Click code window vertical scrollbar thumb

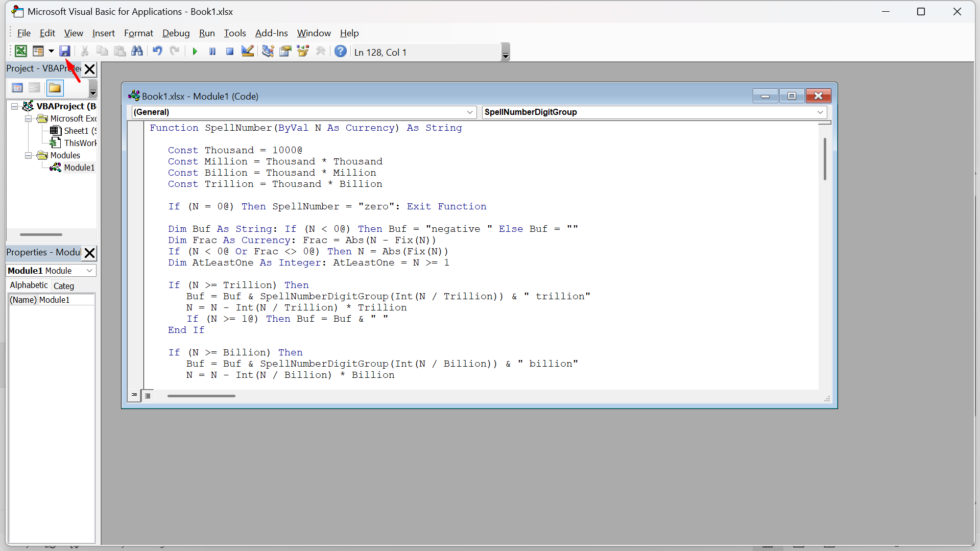pyautogui.click(x=825, y=159)
